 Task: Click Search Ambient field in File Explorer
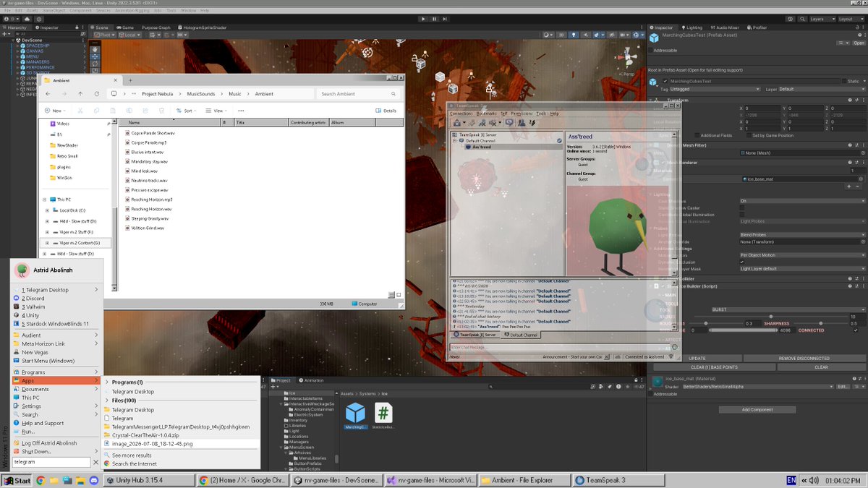(x=359, y=94)
